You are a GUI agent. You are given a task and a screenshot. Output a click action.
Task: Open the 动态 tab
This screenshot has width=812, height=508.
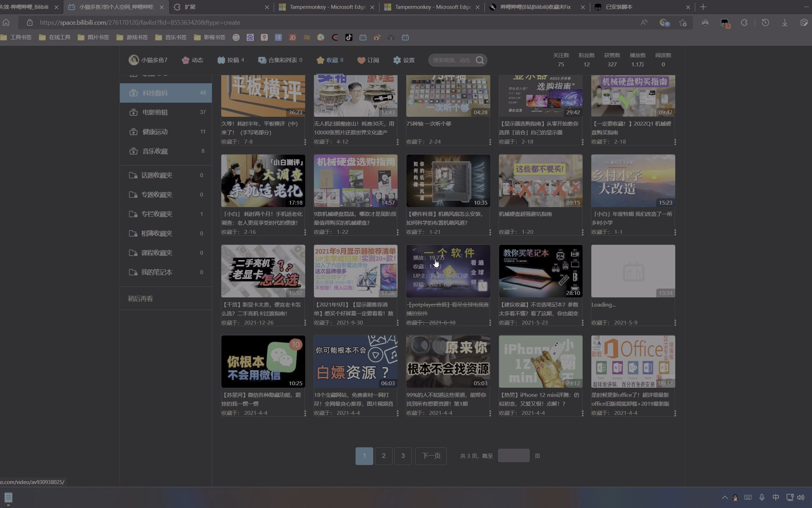(x=192, y=60)
